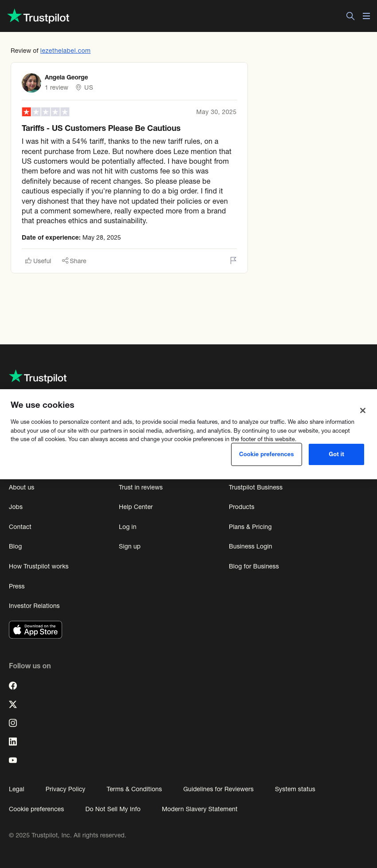The width and height of the screenshot is (377, 868).
Task: Open Jobs footer link
Action: pyautogui.click(x=16, y=507)
